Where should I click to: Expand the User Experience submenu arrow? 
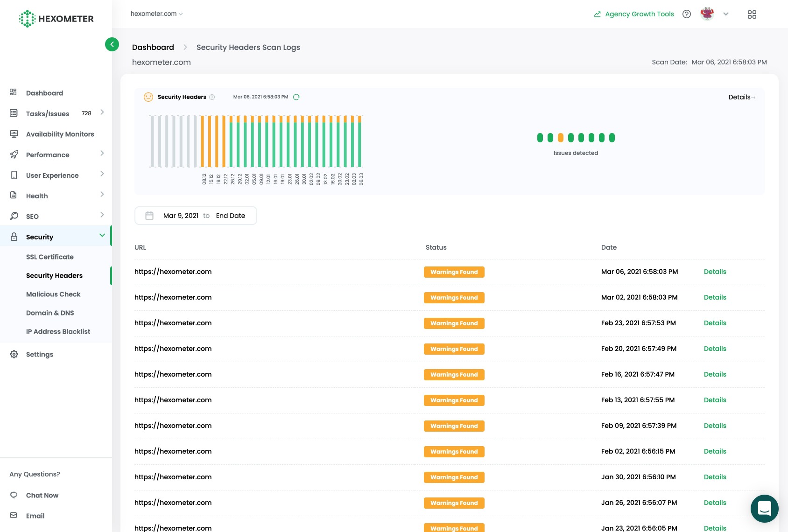[102, 174]
